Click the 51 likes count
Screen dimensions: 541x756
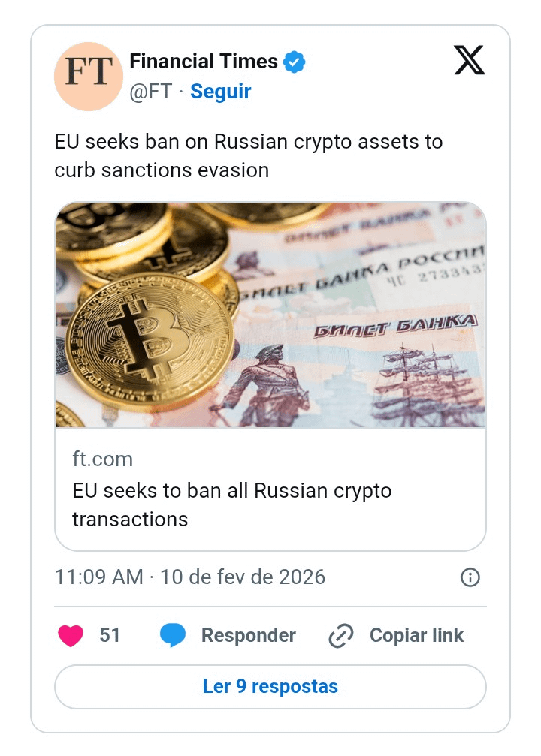pos(110,635)
